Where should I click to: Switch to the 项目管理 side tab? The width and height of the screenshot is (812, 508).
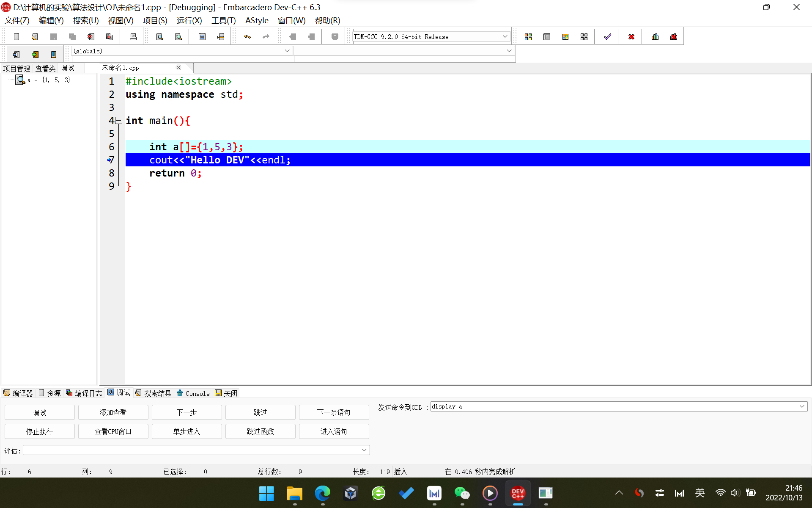click(x=16, y=68)
